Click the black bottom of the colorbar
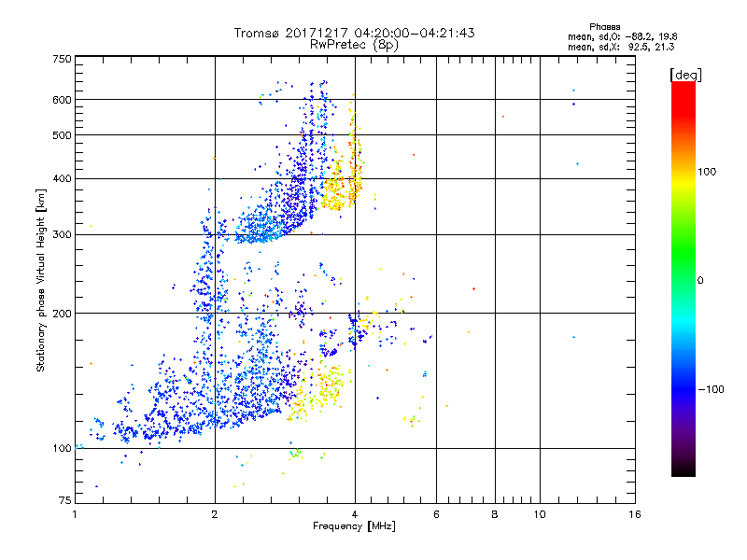 pyautogui.click(x=684, y=469)
